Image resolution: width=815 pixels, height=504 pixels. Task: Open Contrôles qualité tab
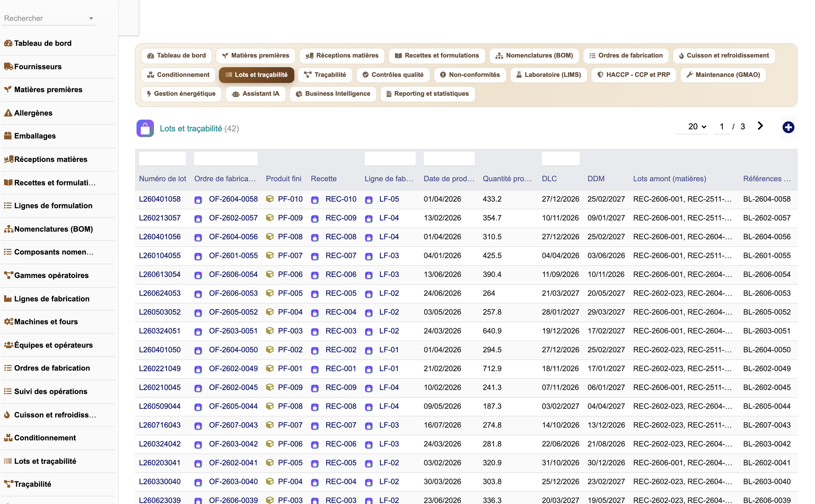(393, 75)
